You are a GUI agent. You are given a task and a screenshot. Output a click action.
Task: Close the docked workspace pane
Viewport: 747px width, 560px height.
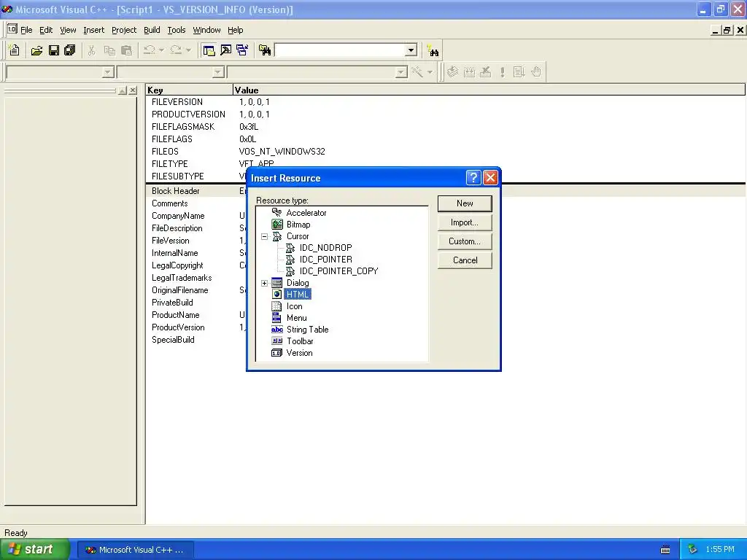coord(133,90)
